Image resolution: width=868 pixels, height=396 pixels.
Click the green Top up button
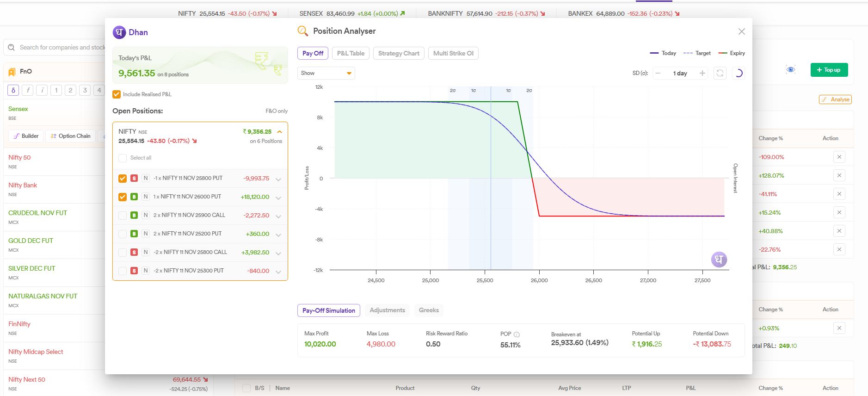(x=829, y=70)
